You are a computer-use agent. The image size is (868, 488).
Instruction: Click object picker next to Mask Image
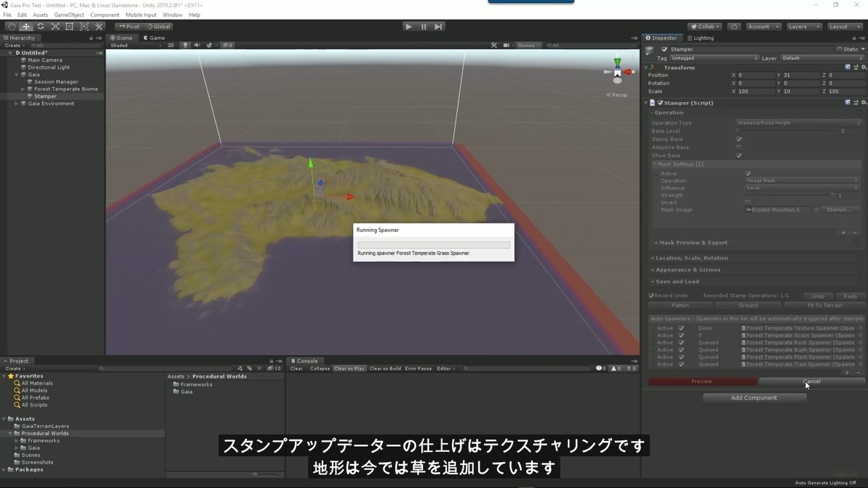pos(817,210)
